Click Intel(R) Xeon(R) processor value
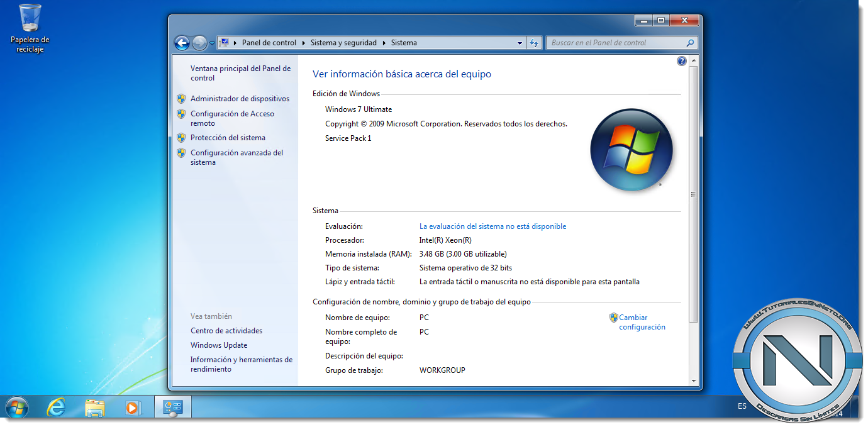This screenshot has width=868, height=427. [445, 240]
